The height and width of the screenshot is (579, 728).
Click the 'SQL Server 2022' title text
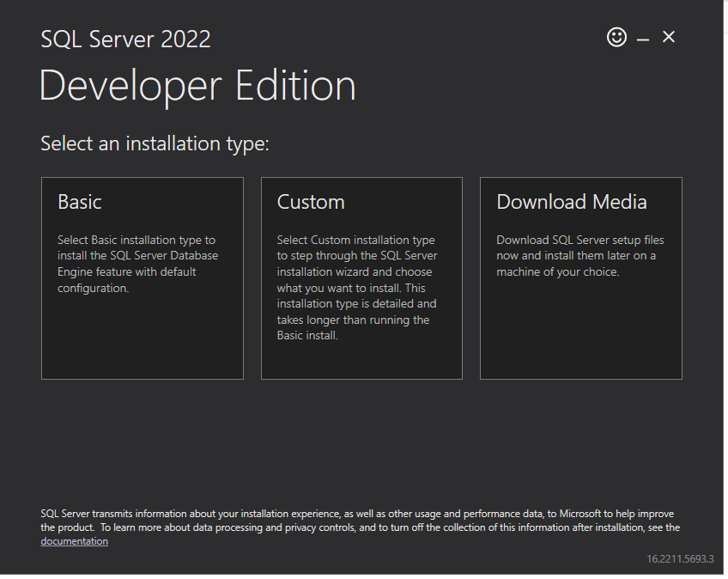coord(126,39)
